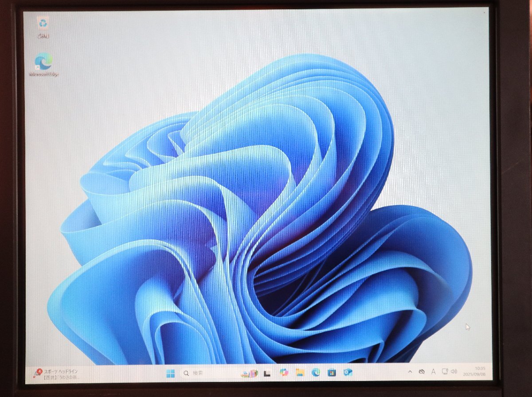
Task: Open the Windows Start menu
Action: tap(171, 374)
